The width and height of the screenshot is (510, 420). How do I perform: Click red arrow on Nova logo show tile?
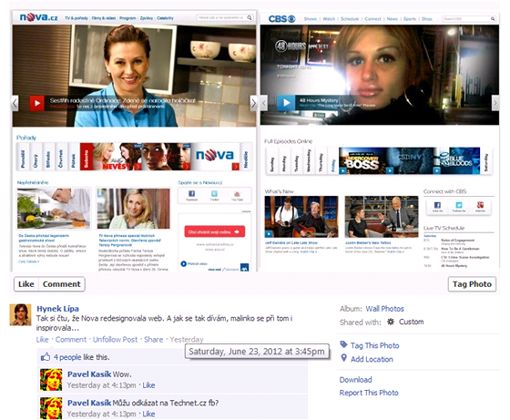(x=235, y=167)
